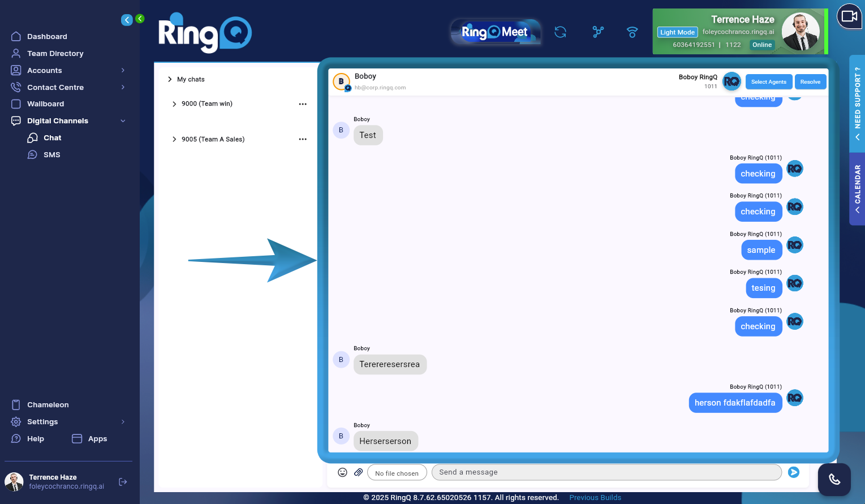Collapse the Digital Channels section
The width and height of the screenshot is (865, 504).
(x=123, y=120)
